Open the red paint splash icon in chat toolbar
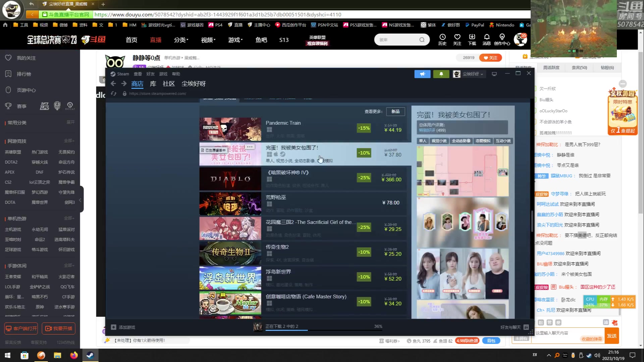Screen dimensions: 644x362 click(614, 322)
